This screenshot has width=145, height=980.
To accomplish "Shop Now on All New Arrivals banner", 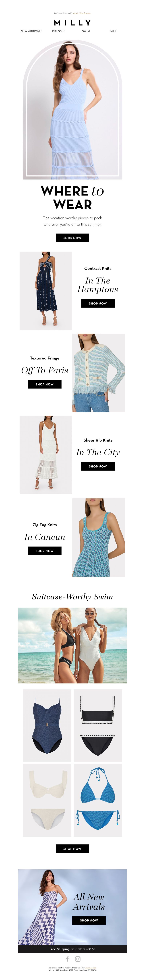I will click(x=89, y=920).
